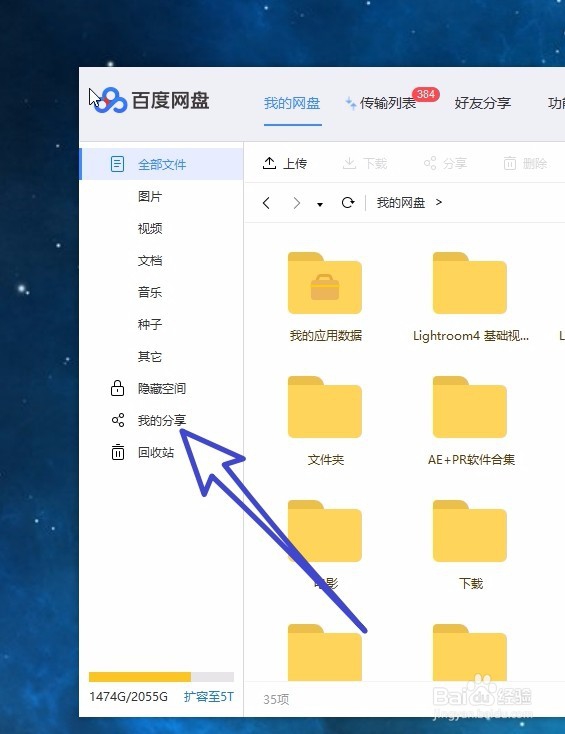This screenshot has width=565, height=734.
Task: Click the 384 notification badge
Action: click(x=426, y=94)
